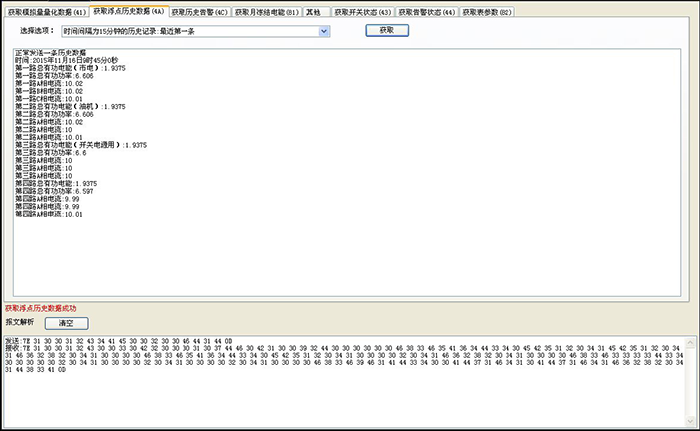Viewport: 700px width, 431px height.
Task: Click the 第一路A相电流:10.02 line
Action: tap(49, 84)
